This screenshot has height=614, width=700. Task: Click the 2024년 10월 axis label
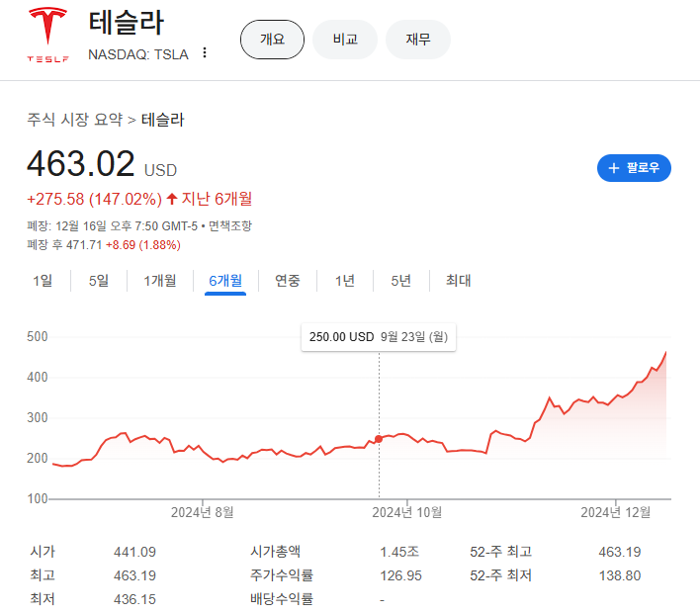tap(407, 512)
